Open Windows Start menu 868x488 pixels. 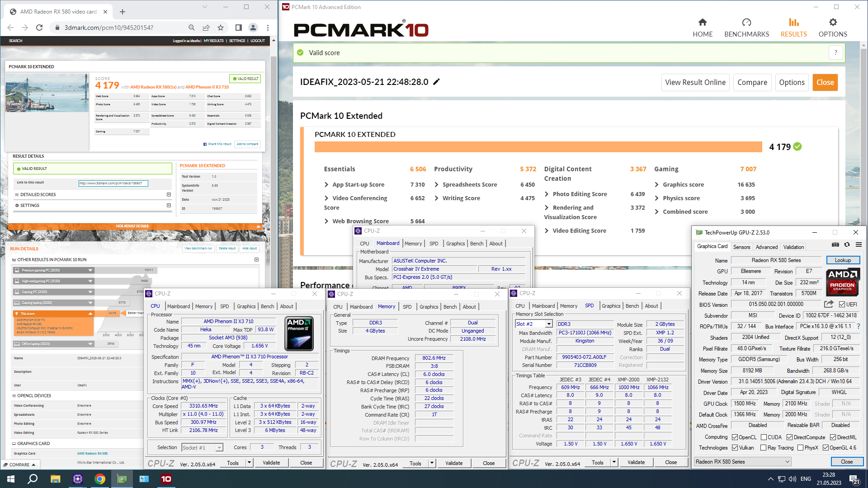pos(11,479)
